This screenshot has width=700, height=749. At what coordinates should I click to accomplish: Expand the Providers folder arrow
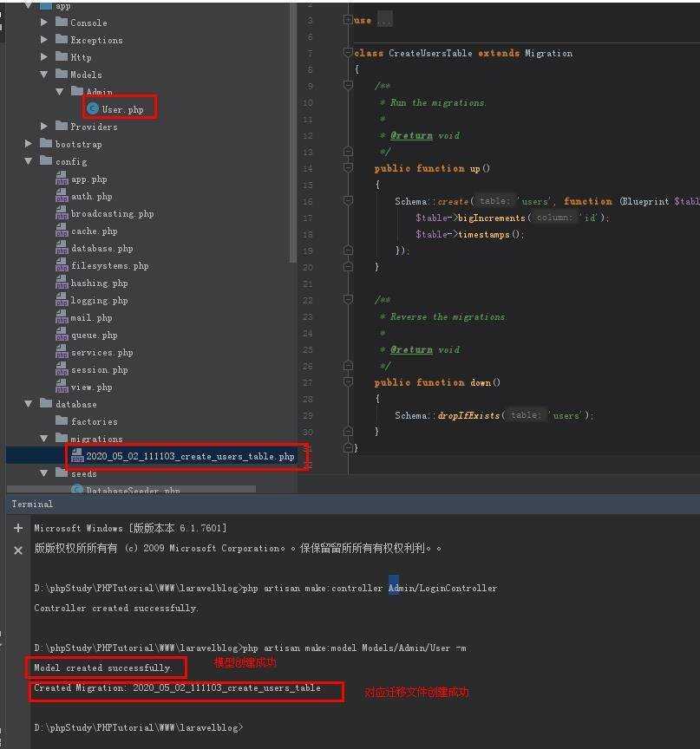(44, 126)
